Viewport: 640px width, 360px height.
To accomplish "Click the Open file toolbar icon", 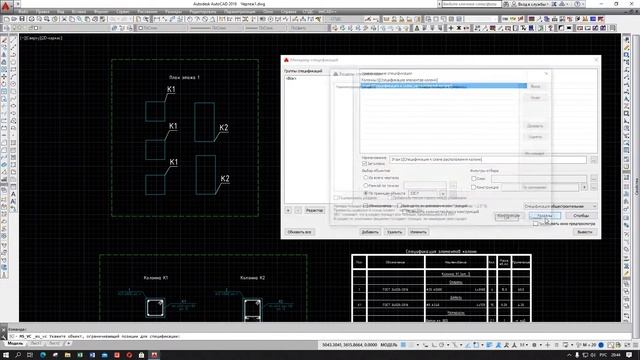I will coord(14,19).
